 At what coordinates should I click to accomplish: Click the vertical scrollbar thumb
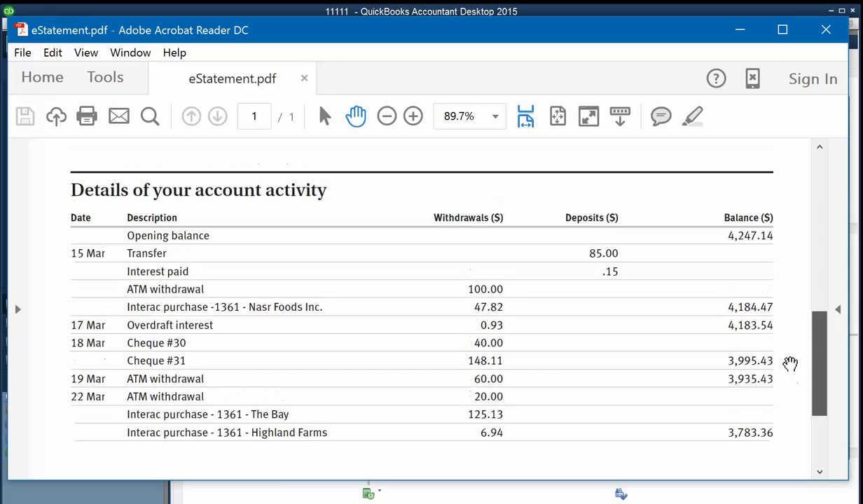(820, 363)
